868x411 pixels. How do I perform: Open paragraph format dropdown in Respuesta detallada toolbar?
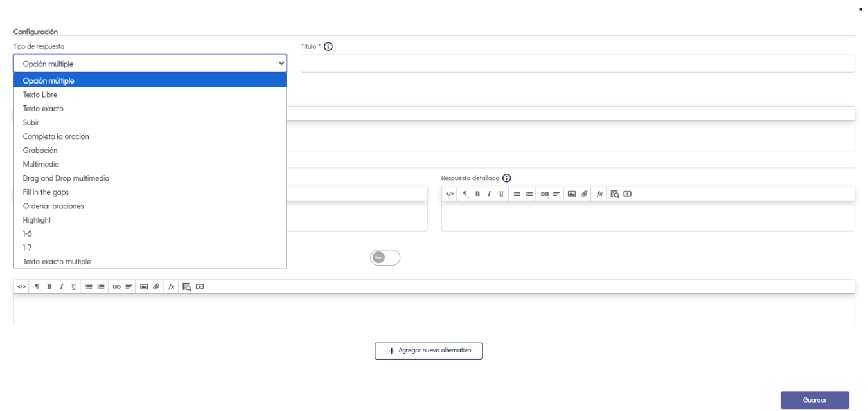[465, 194]
